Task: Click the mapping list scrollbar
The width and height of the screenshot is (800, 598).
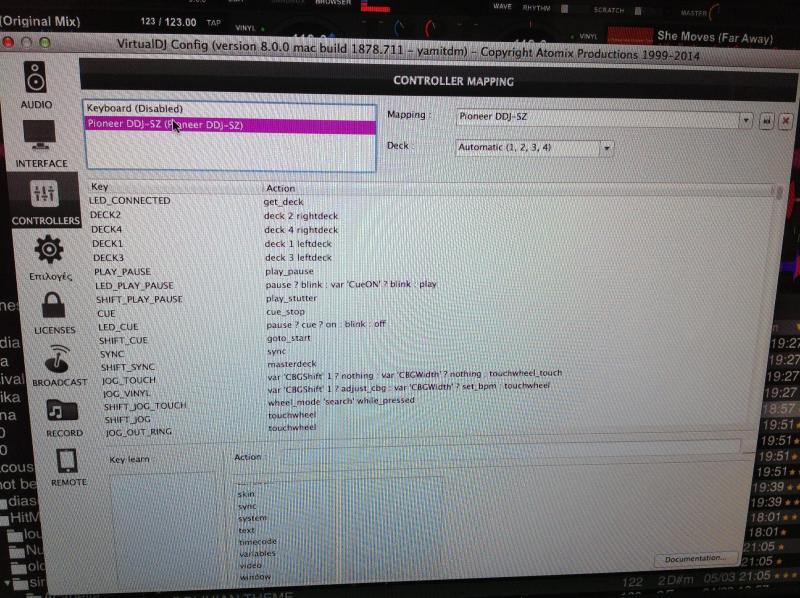Action: 779,193
